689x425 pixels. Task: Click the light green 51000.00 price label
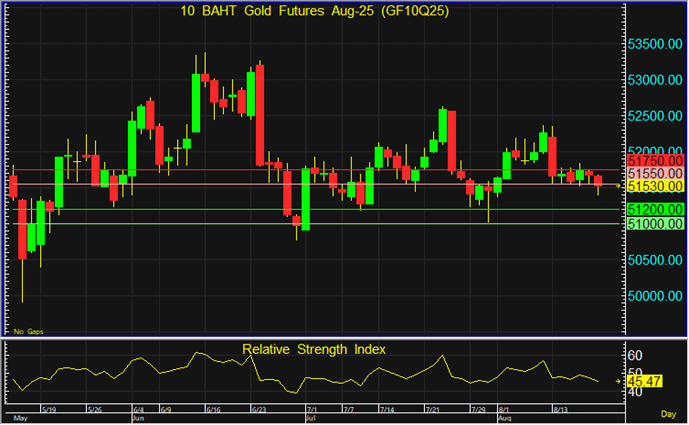pyautogui.click(x=654, y=225)
